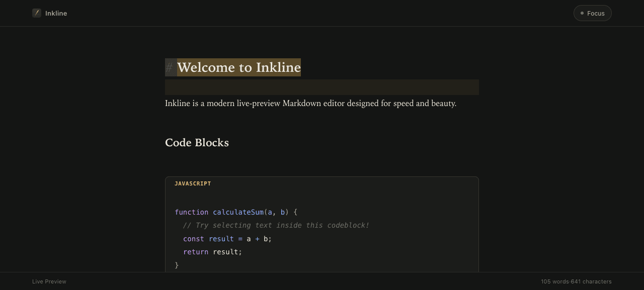The width and height of the screenshot is (644, 290).
Task: Place cursor on highlighted empty line below heading
Action: pos(322,87)
